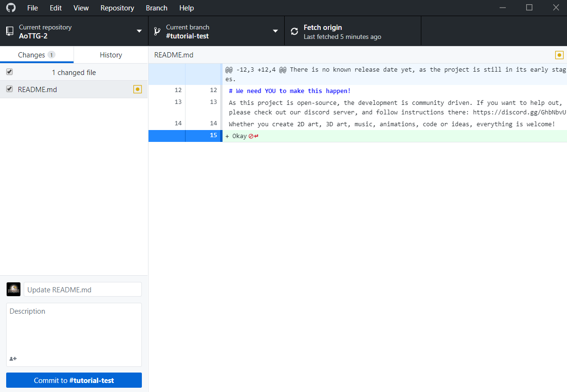The width and height of the screenshot is (567, 392).
Task: Select README.md in changed files list
Action: [74, 89]
